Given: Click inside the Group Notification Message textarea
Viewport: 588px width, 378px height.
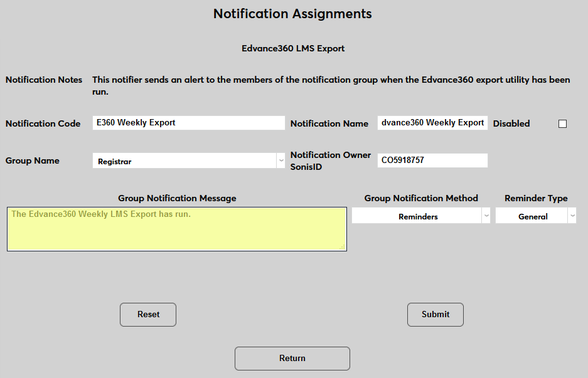Looking at the screenshot, I should pos(176,229).
